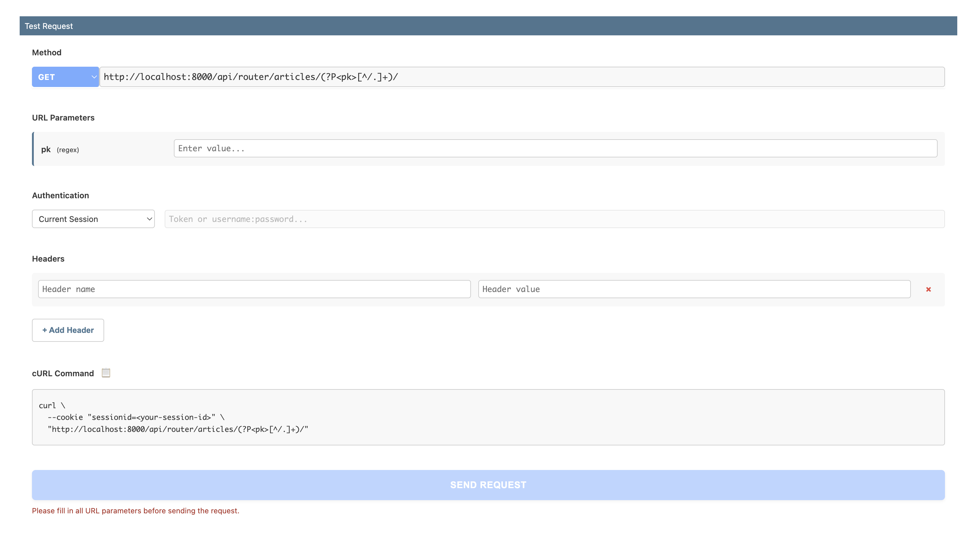
Task: Click the Header value input
Action: [x=694, y=289]
